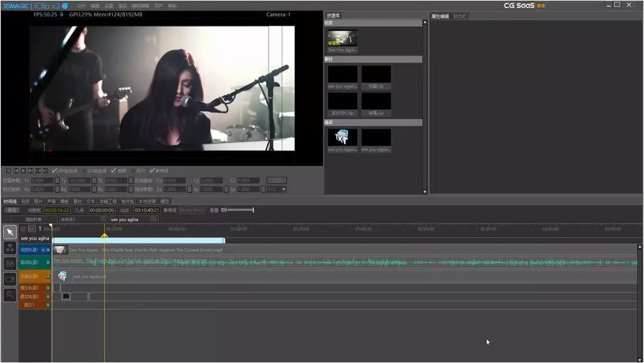Screen dimensions: 644x363
Task: Click the small black clip on 图文轨道2
Action: 66,296
